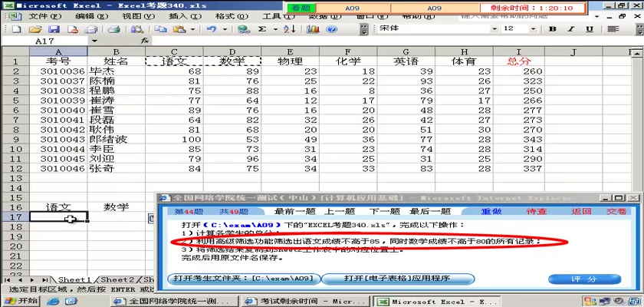Viewport: 644px width, 307px height.
Task: Undo the last action with the Undo arrow
Action: pos(212,29)
